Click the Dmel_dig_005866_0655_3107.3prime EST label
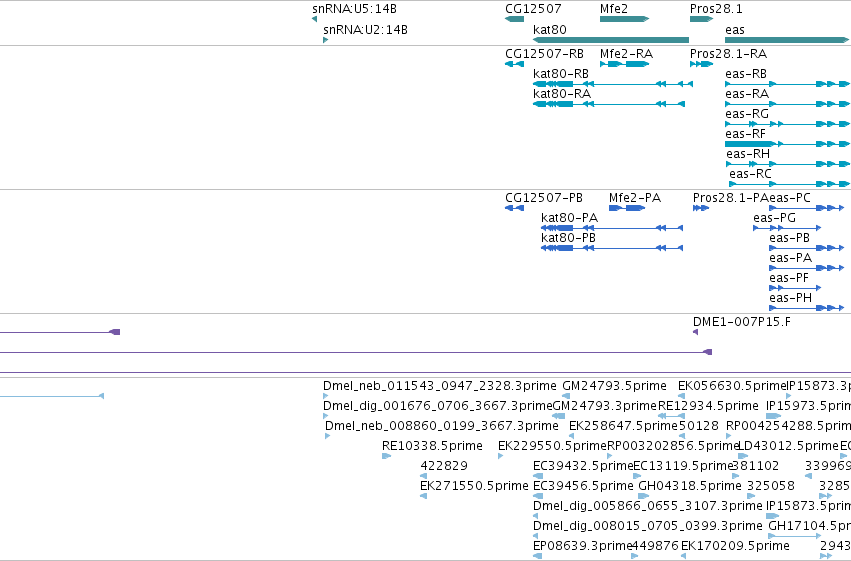Image resolution: width=851 pixels, height=561 pixels. (647, 506)
